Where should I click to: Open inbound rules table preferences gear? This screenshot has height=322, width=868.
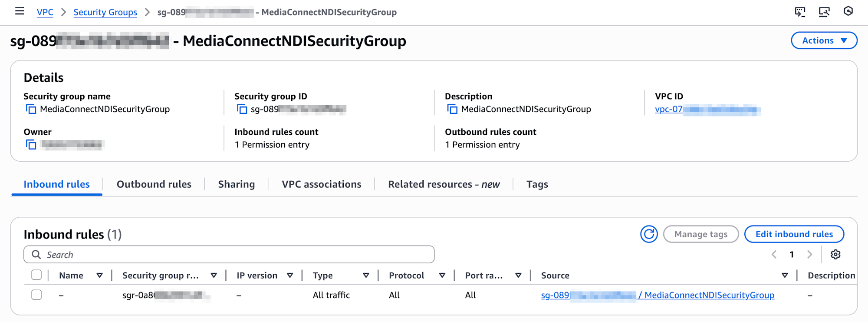[x=835, y=255]
